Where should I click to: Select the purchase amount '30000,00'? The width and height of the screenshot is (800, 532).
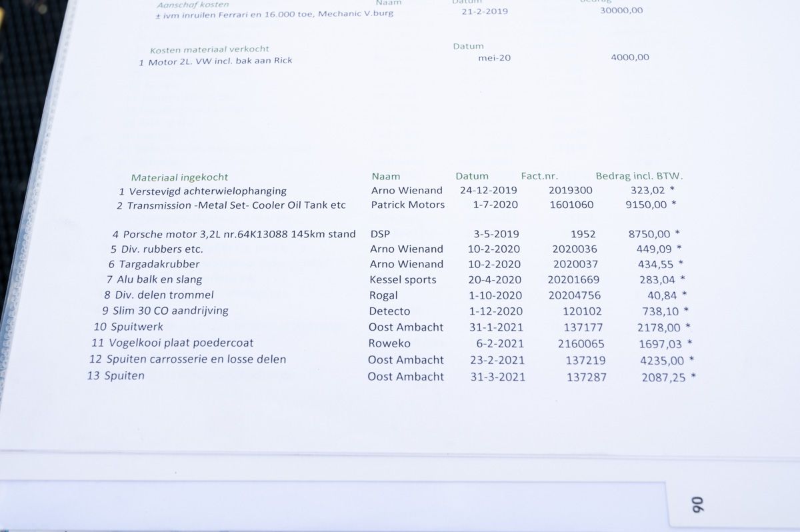621,11
